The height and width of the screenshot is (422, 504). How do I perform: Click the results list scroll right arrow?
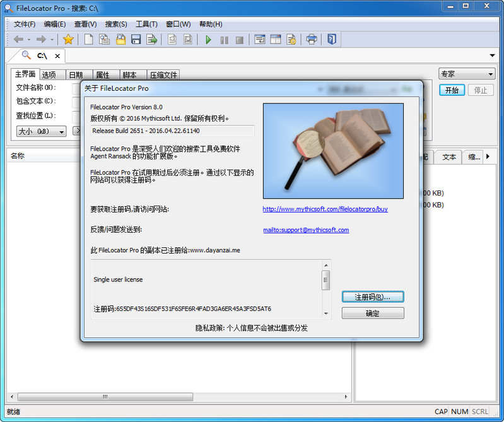(346, 397)
